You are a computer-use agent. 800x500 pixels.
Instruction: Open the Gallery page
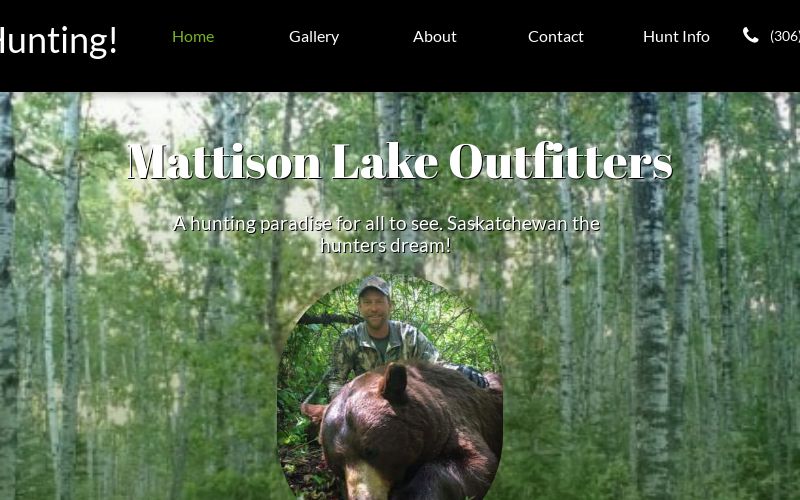pos(314,37)
